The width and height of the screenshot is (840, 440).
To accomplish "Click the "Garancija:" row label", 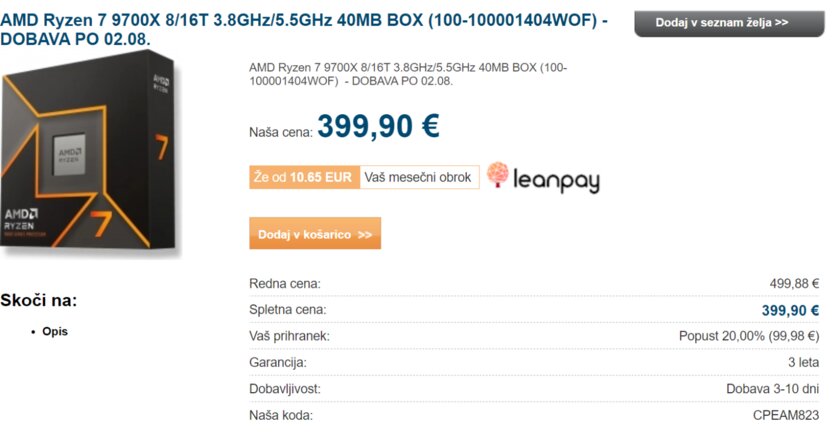I will 278,362.
